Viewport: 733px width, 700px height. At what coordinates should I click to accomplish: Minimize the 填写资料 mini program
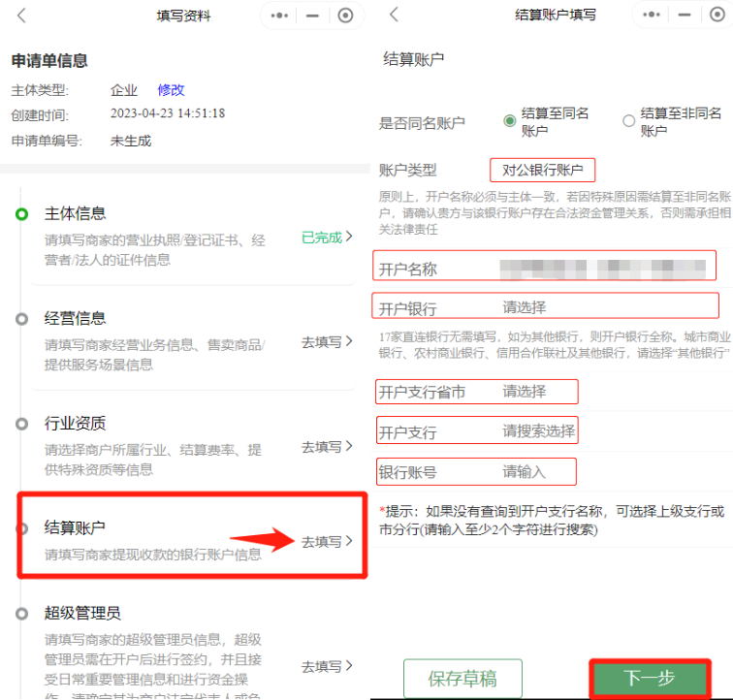coord(312,16)
